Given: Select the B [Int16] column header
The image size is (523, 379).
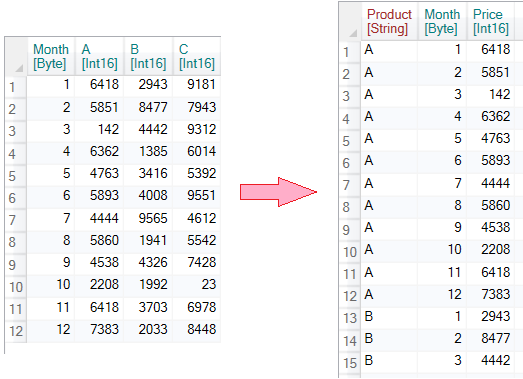Looking at the screenshot, I should tap(148, 56).
